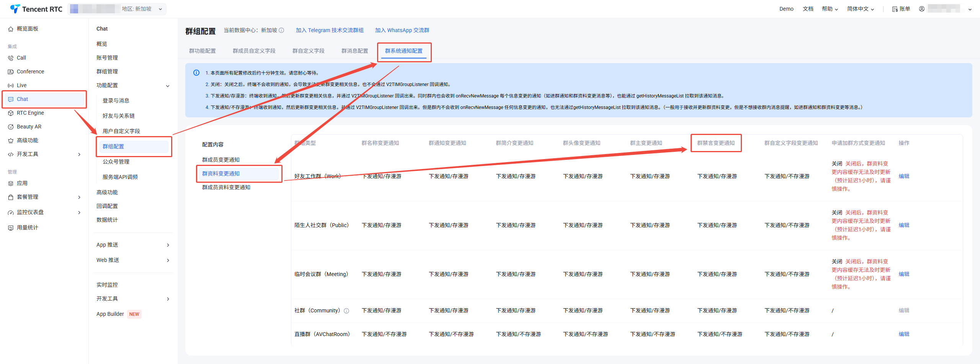Switch to the 群消息配置 tab
The height and width of the screenshot is (364, 980).
click(354, 51)
